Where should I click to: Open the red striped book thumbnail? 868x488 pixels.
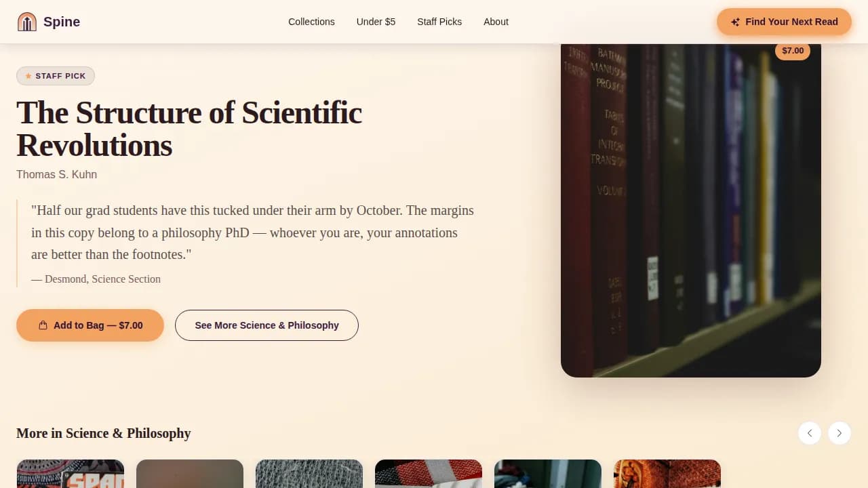(429, 474)
